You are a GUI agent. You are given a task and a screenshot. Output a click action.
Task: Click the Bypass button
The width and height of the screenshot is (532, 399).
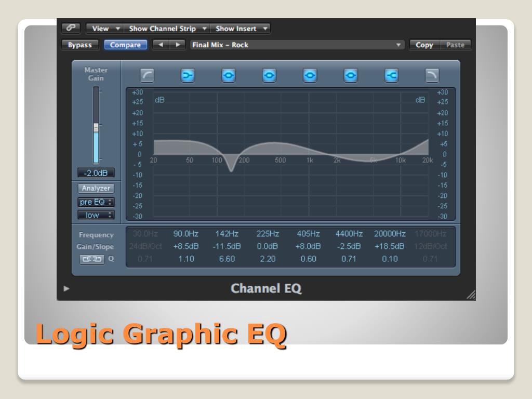80,45
